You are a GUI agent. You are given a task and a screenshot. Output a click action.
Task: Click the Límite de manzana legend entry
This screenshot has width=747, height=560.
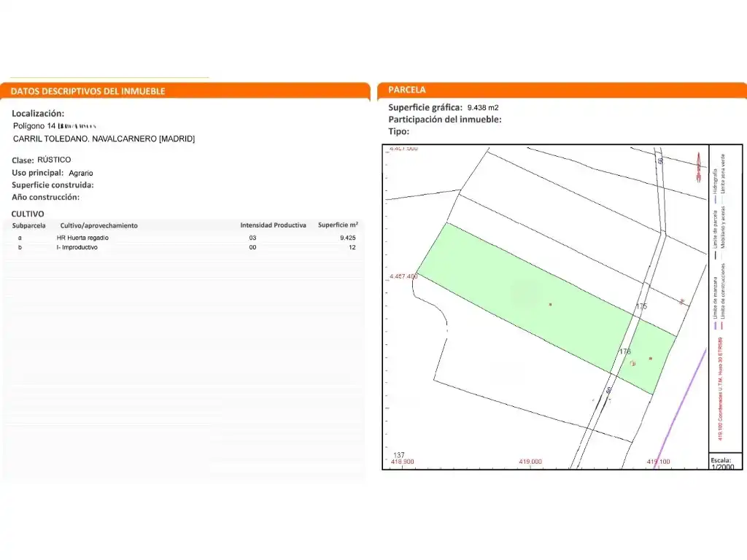715,303
